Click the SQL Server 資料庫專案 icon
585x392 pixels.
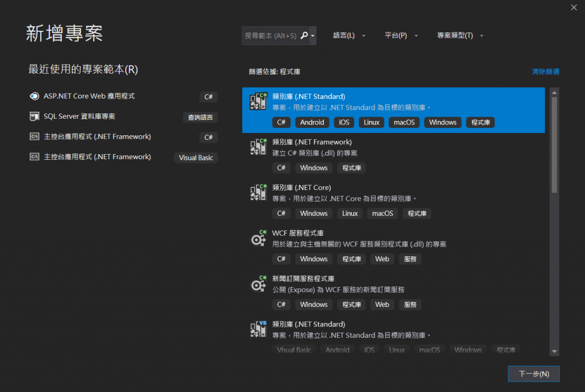point(34,116)
